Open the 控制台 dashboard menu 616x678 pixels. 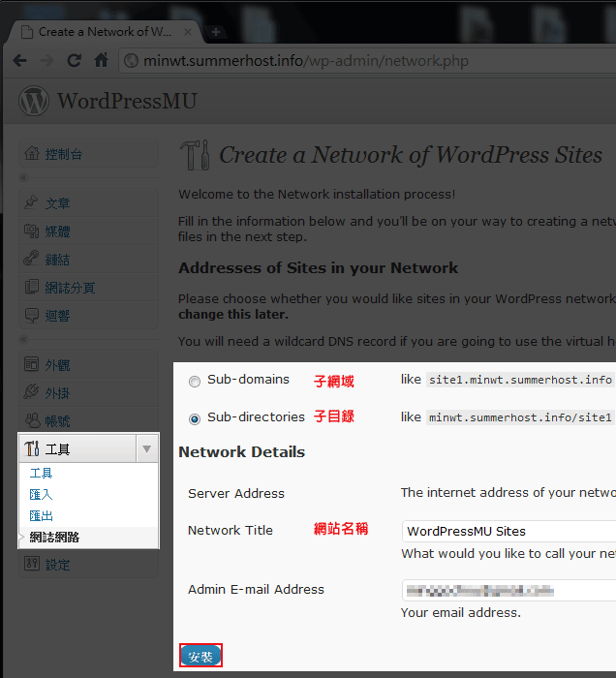click(x=88, y=153)
